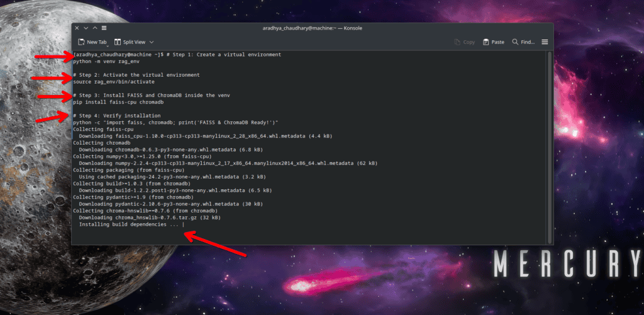Click the terminal vertical scrollbar

click(550, 147)
